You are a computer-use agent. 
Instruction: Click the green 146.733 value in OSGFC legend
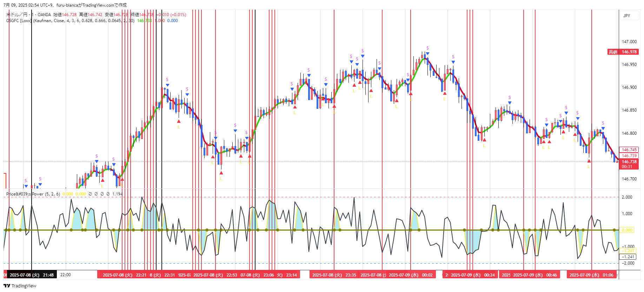click(144, 21)
